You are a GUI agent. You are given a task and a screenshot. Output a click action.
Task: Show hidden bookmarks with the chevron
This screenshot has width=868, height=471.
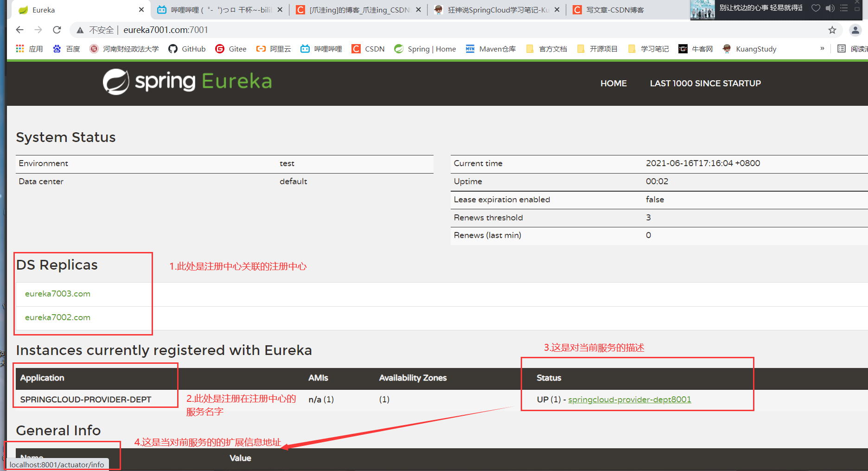822,48
